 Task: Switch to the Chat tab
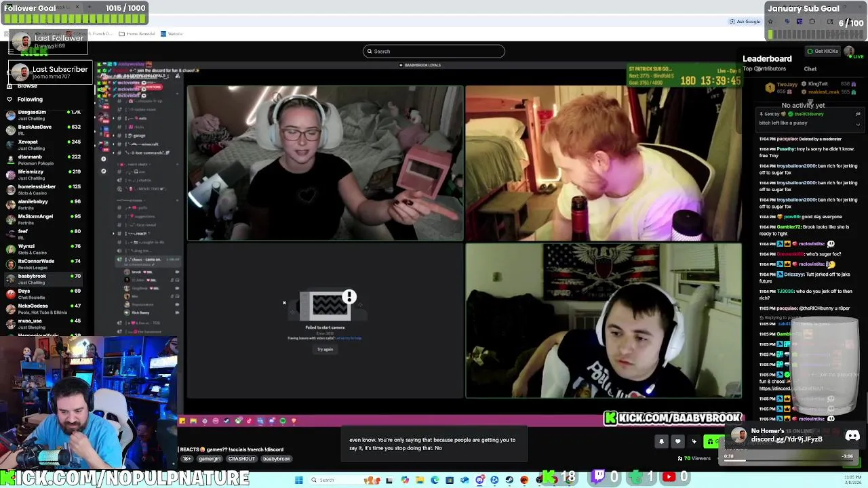pos(810,69)
